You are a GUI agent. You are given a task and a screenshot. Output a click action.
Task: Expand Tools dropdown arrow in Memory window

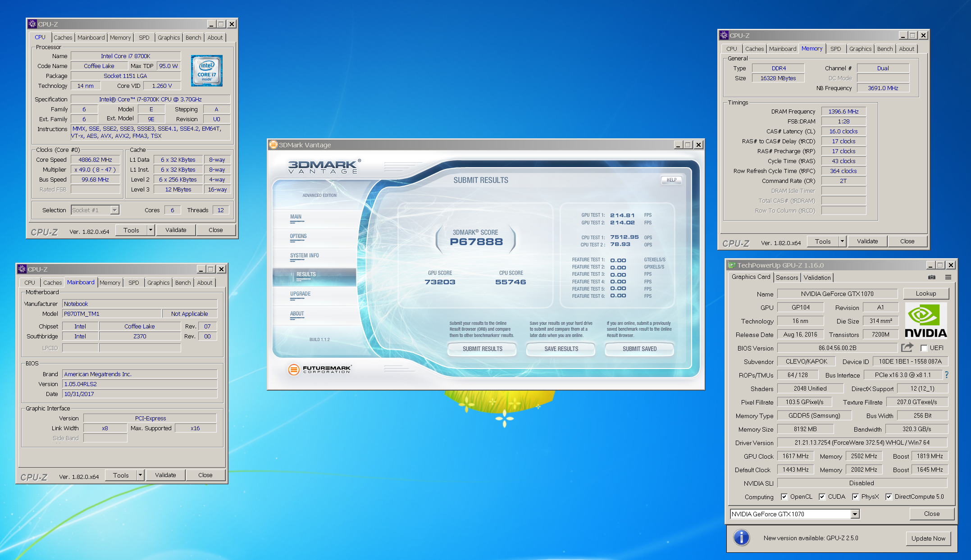(843, 241)
